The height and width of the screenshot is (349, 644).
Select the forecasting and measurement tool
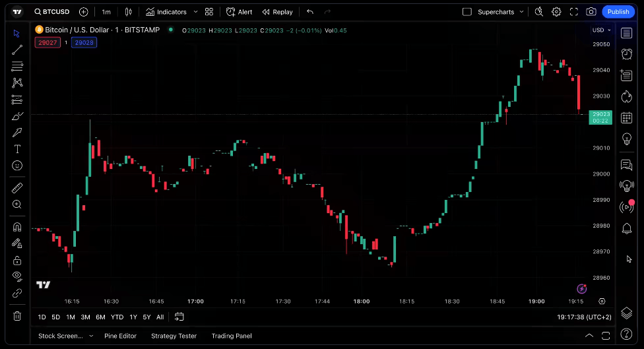coord(17,100)
